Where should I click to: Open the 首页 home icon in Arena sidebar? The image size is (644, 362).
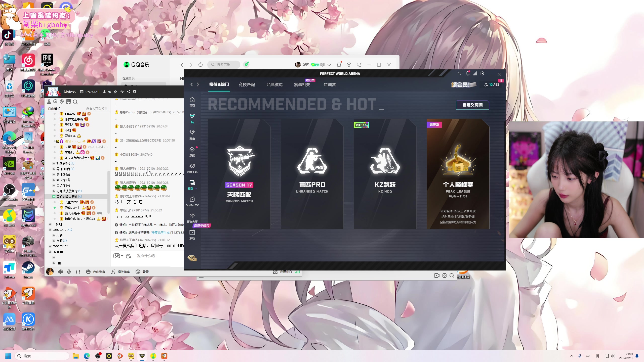192,102
